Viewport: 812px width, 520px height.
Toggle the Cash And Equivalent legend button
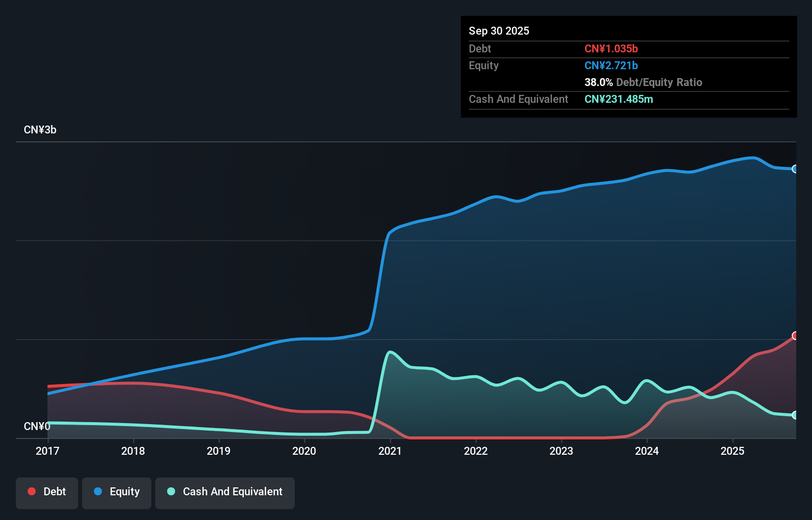pos(225,493)
